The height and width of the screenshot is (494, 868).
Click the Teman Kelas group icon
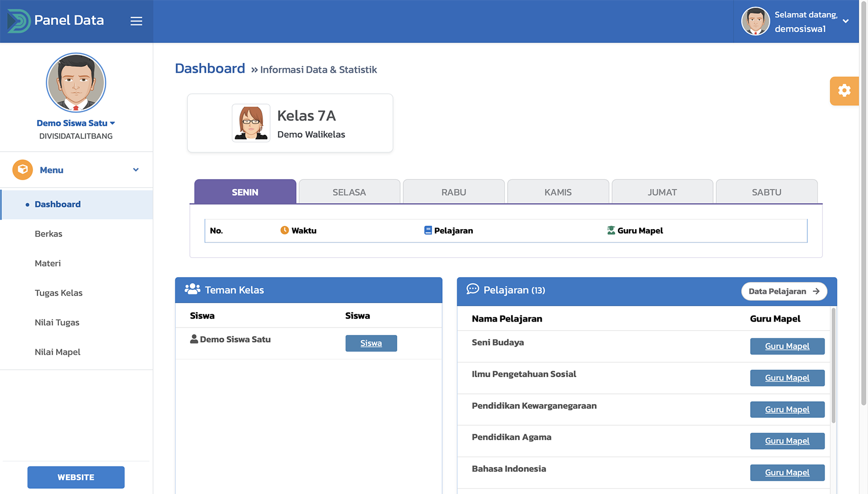[x=192, y=289]
